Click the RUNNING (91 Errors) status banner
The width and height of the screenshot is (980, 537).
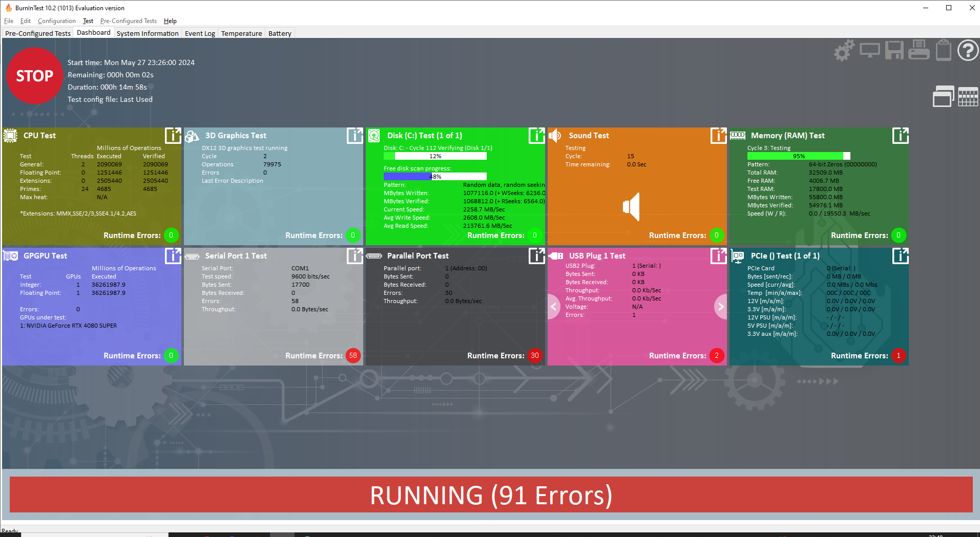491,495
